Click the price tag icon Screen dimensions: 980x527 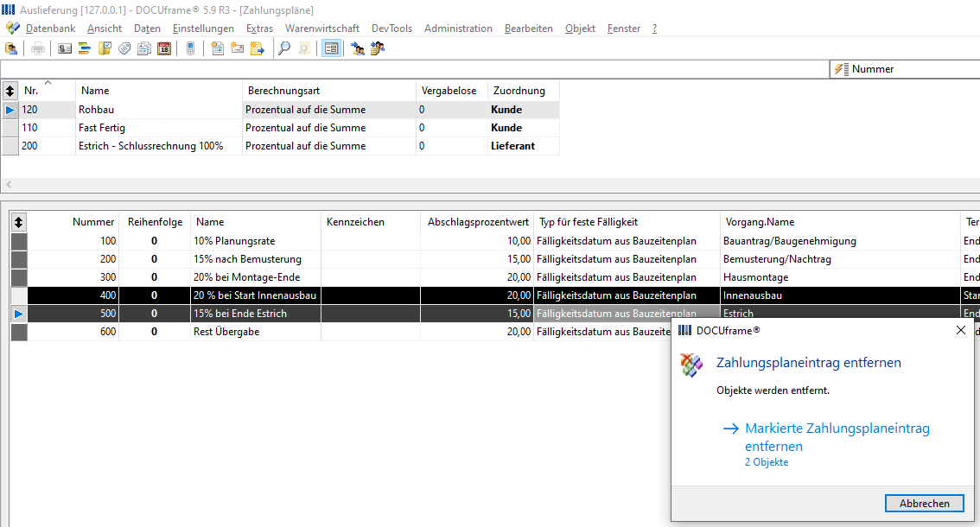click(x=124, y=48)
